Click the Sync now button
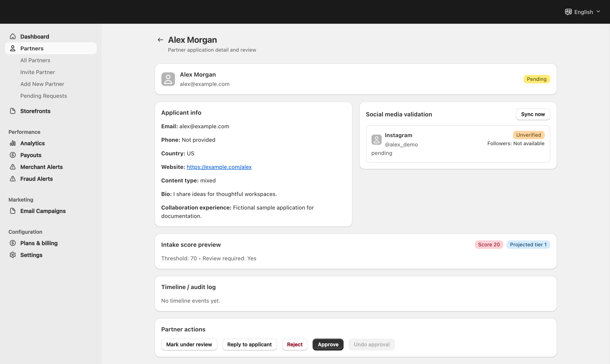610x364 pixels. (533, 114)
